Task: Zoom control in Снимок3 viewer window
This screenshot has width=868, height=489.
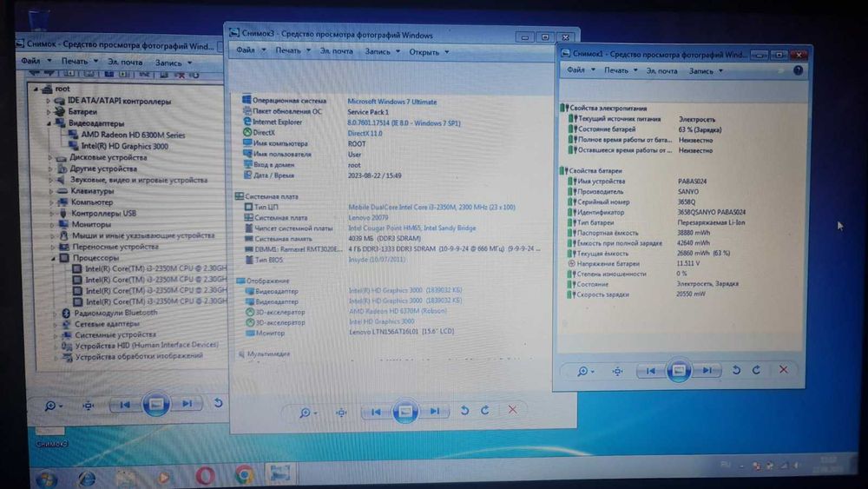Action: [x=307, y=413]
